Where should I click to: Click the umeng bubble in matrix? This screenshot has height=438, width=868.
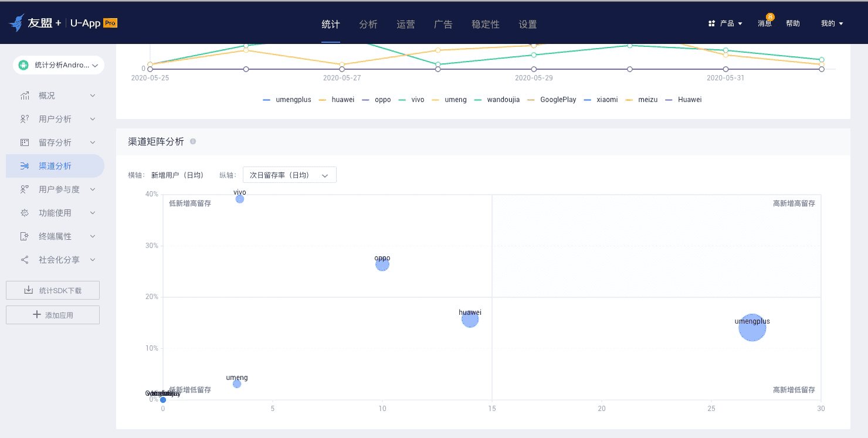point(237,384)
